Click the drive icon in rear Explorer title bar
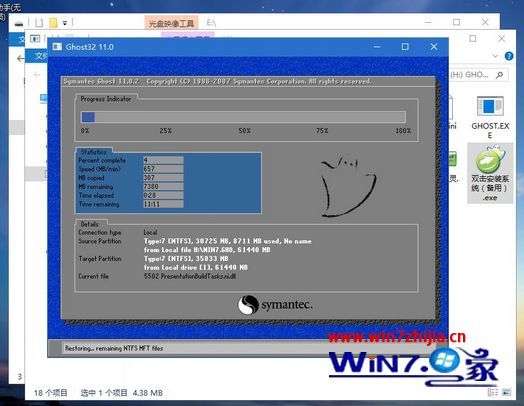 (19, 23)
